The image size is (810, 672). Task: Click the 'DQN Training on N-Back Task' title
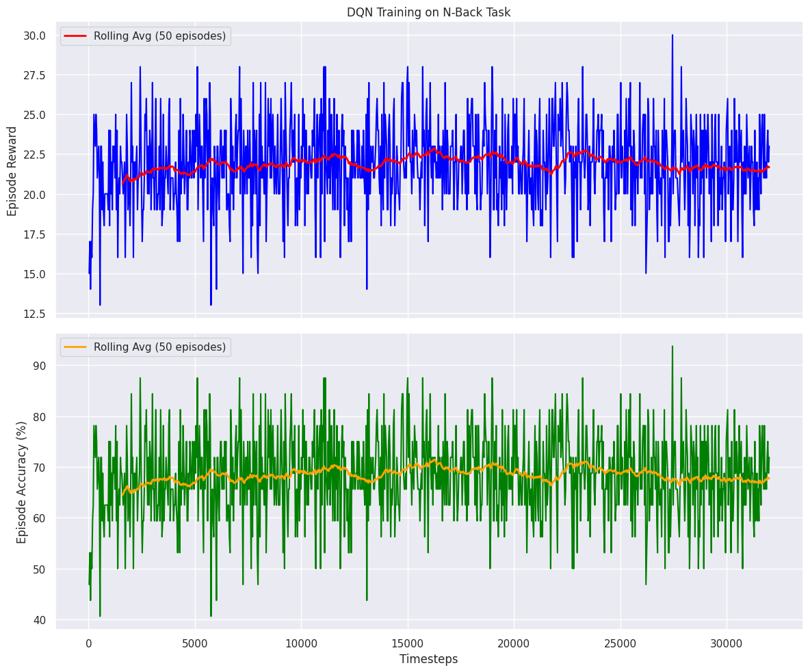point(428,12)
